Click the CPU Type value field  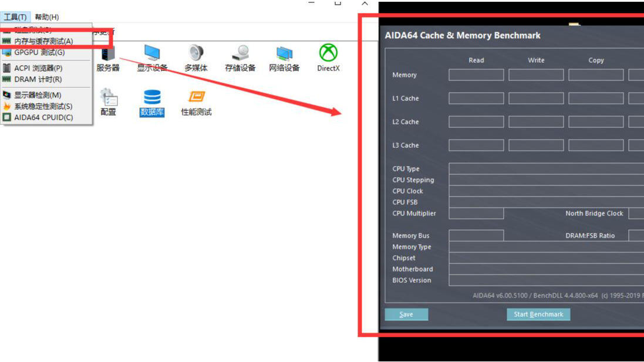pos(546,169)
